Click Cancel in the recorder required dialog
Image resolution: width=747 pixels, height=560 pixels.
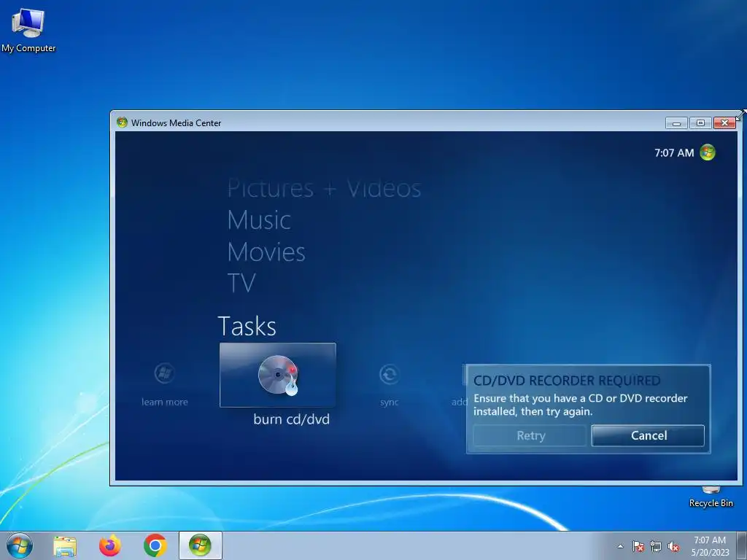click(648, 435)
